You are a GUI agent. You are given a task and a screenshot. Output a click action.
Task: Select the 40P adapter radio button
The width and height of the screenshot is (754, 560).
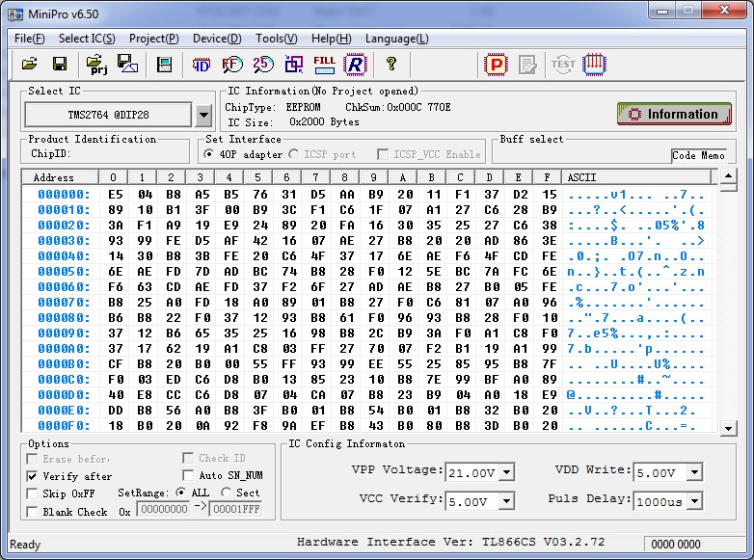click(x=208, y=154)
